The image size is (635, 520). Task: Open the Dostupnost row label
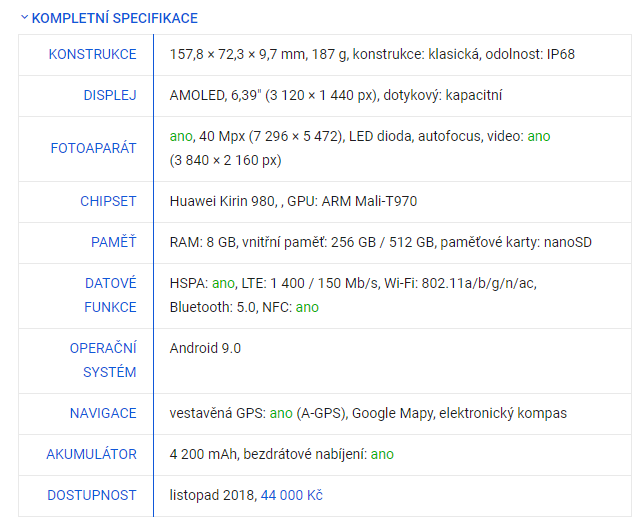(x=92, y=495)
